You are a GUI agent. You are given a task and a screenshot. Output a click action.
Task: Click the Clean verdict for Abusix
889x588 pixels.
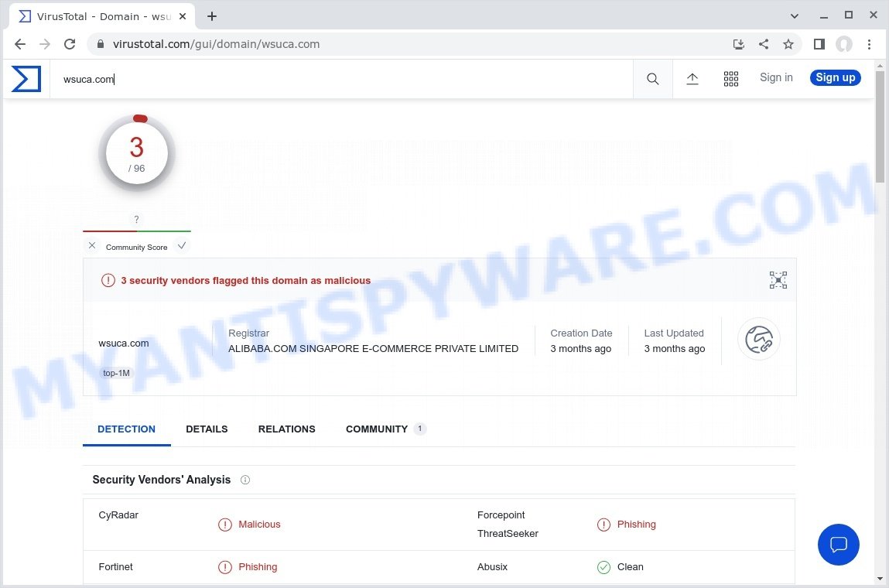pos(630,567)
